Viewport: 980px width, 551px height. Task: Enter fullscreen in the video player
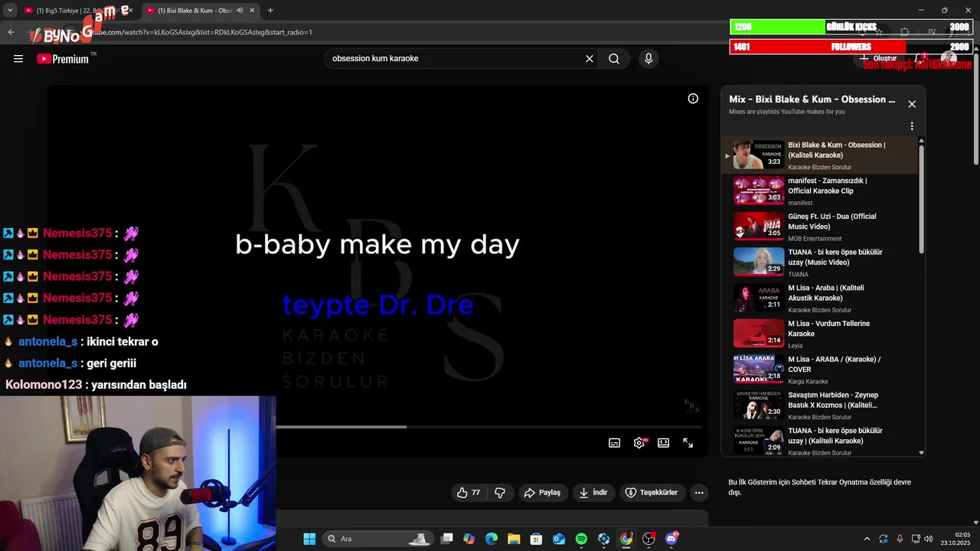(688, 443)
